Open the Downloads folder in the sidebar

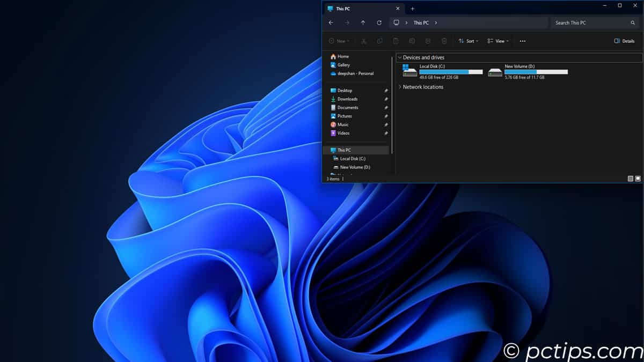click(347, 99)
